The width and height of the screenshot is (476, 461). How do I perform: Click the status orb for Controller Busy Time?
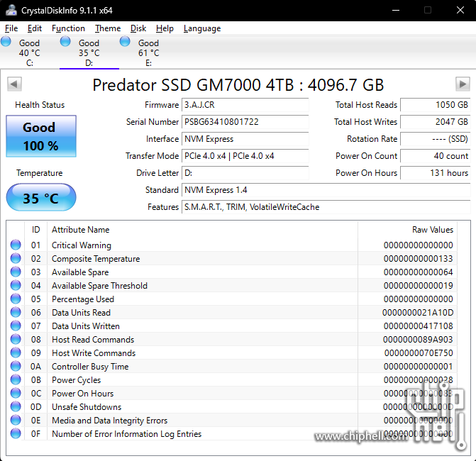coord(16,366)
